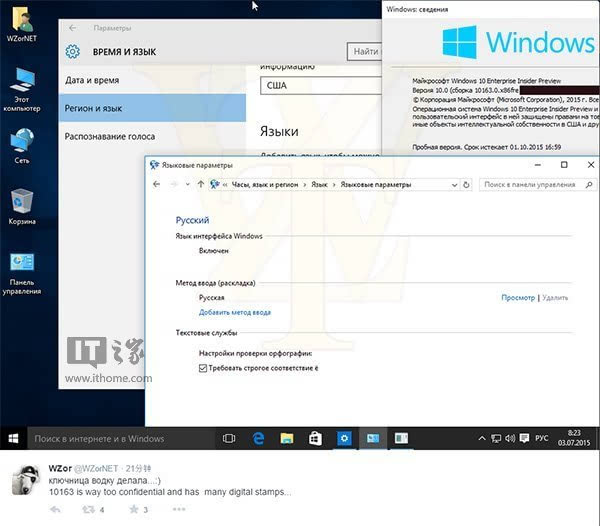Click the Просмотр link for Russian layout

(517, 298)
